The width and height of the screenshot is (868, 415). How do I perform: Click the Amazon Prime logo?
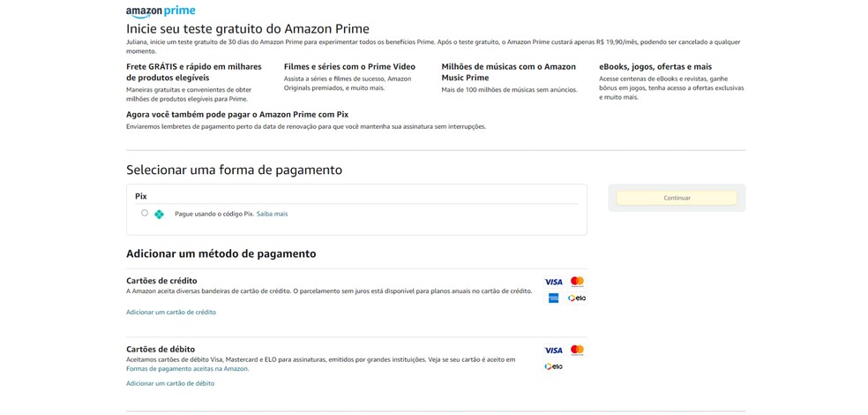(161, 11)
